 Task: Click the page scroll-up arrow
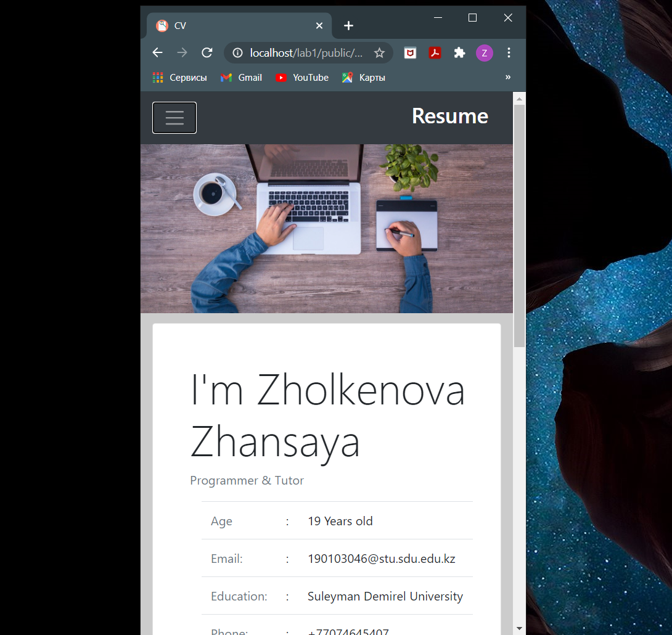519,99
